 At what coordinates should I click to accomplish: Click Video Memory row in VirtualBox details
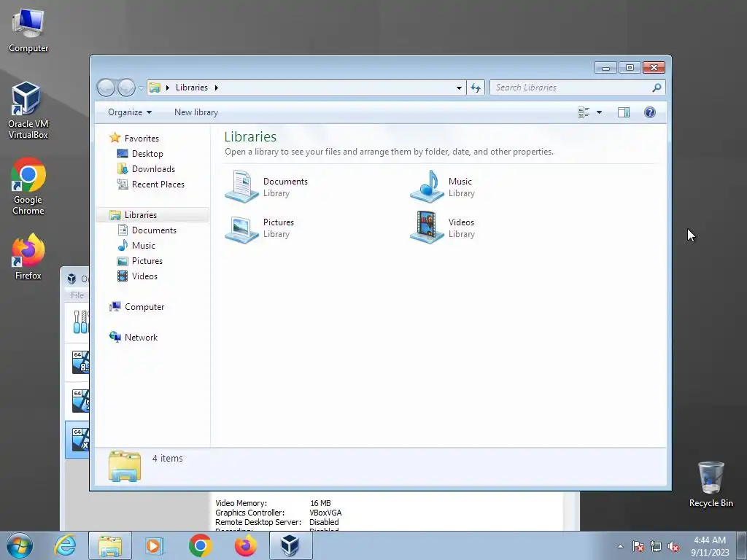pos(273,503)
